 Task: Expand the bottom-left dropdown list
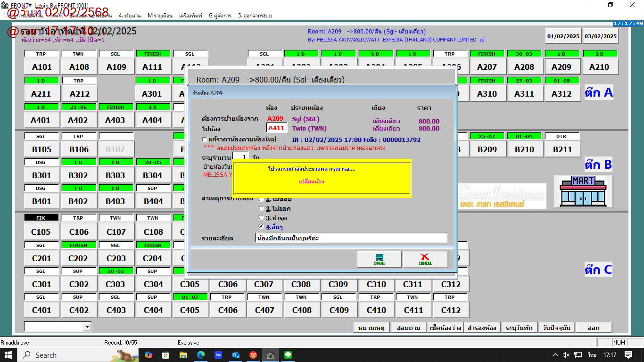(87, 327)
